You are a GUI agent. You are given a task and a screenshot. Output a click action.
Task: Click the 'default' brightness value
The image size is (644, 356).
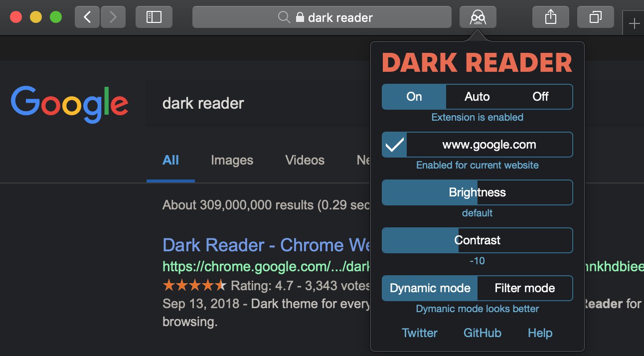click(477, 213)
